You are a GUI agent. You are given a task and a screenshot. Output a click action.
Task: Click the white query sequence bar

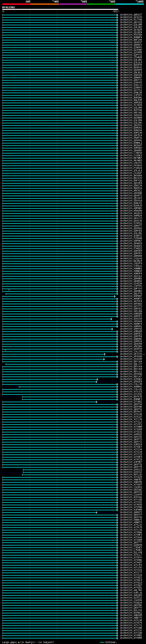click(60, 9)
